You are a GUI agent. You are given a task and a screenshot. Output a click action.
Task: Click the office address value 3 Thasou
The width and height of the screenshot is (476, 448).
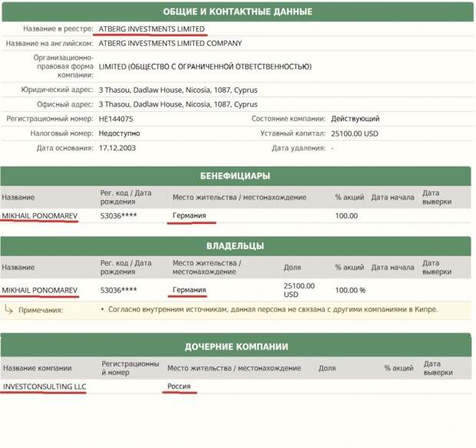(178, 104)
